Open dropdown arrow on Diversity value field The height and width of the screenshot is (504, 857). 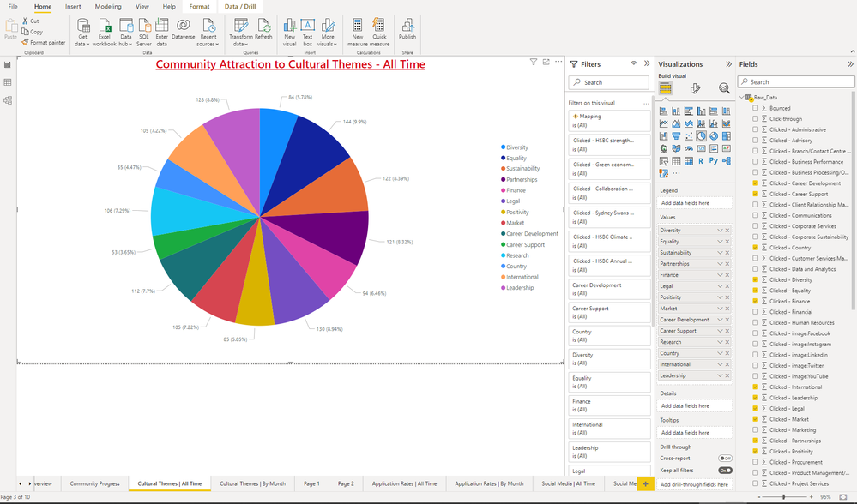(720, 231)
